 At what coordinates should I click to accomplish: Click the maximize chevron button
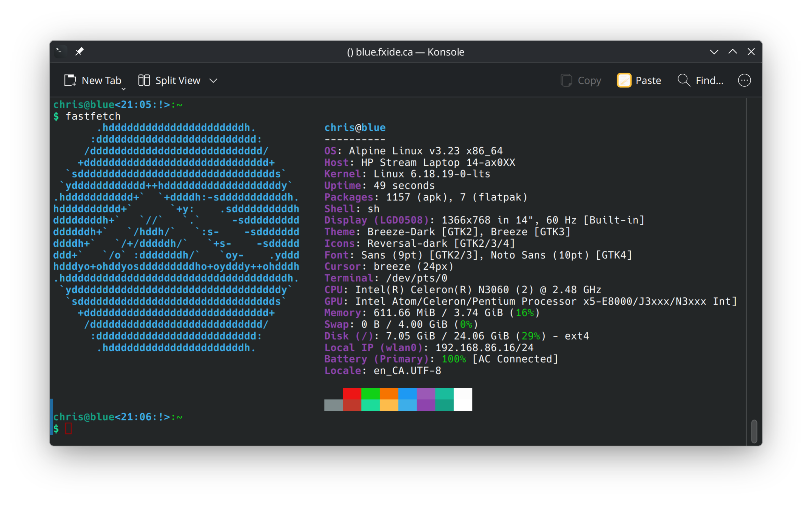tap(733, 52)
